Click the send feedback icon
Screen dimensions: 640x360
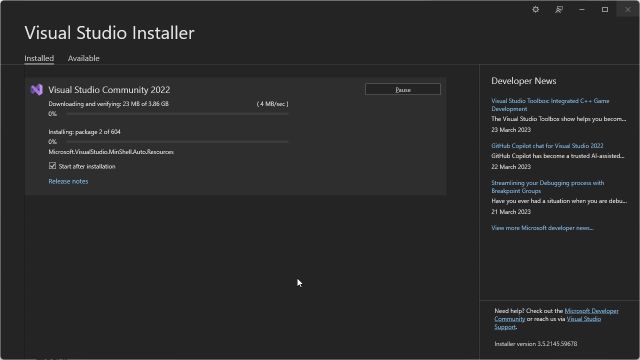click(559, 9)
